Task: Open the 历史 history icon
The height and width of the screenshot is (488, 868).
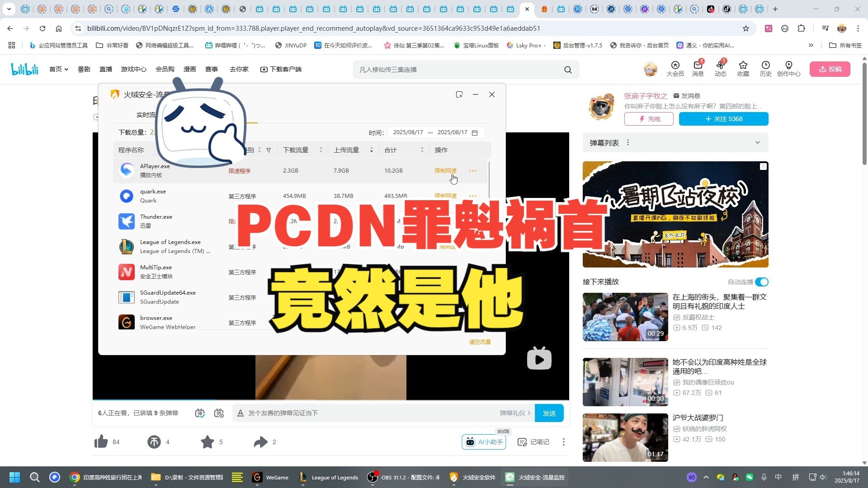Action: 765,69
